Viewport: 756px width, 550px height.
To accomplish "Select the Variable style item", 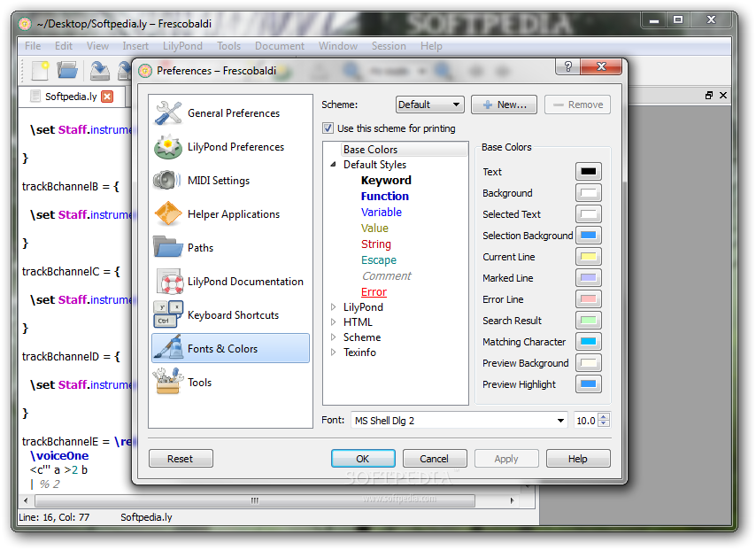I will pos(381,213).
